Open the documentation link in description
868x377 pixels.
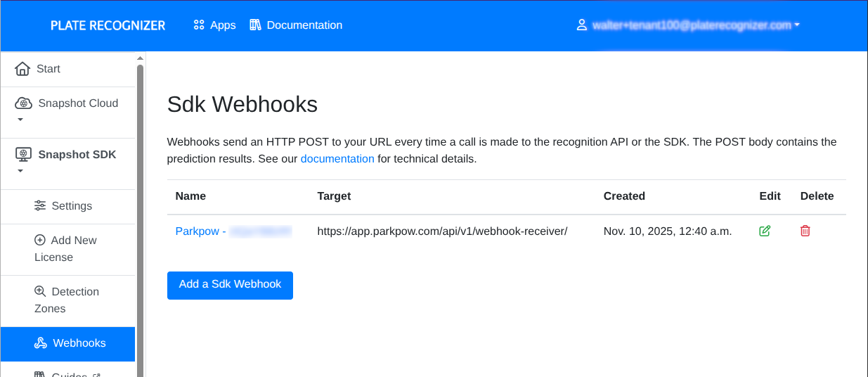pyautogui.click(x=337, y=159)
